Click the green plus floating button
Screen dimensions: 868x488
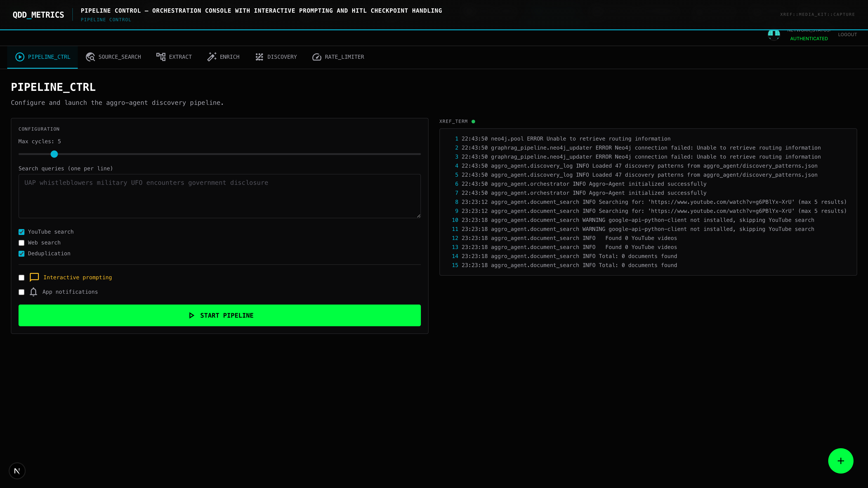point(840,461)
